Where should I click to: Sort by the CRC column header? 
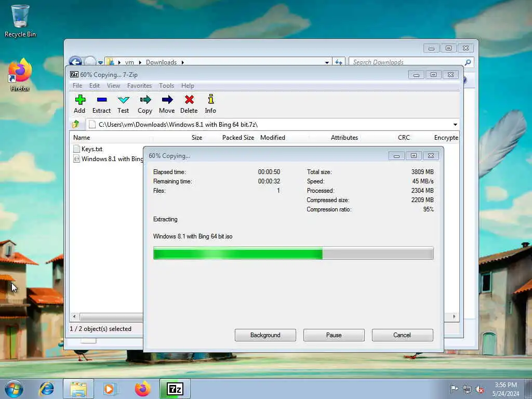coord(404,138)
